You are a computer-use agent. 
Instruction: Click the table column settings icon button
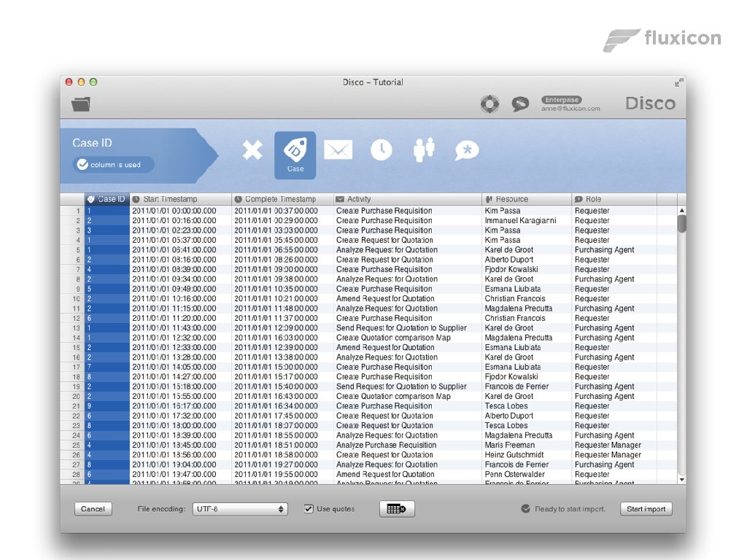397,509
